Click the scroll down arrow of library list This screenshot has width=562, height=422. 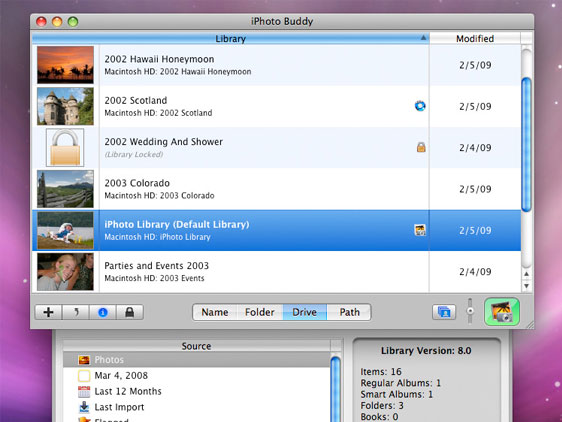526,286
